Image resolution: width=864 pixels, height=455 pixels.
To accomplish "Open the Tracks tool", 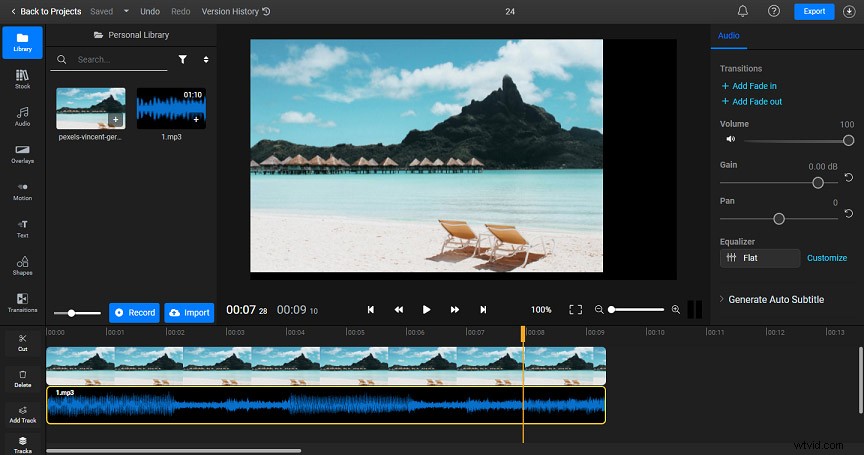I will [23, 445].
